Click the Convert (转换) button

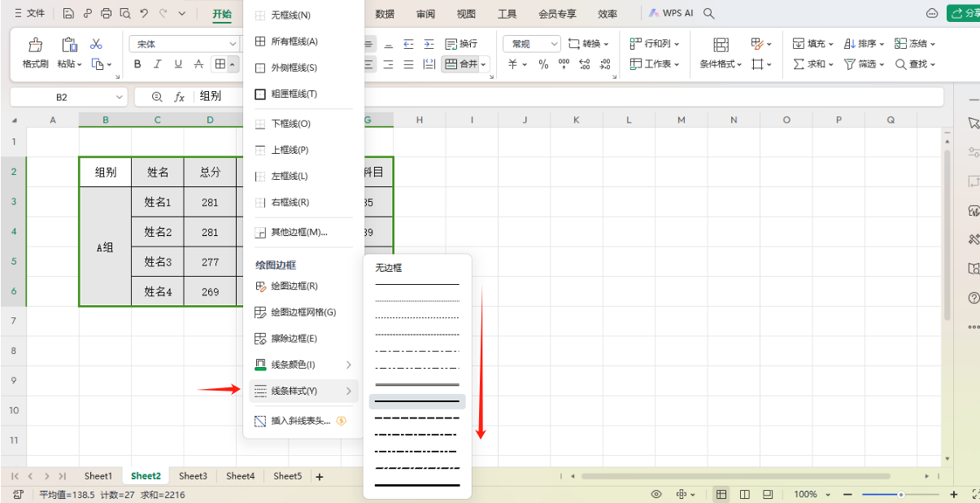click(x=589, y=44)
